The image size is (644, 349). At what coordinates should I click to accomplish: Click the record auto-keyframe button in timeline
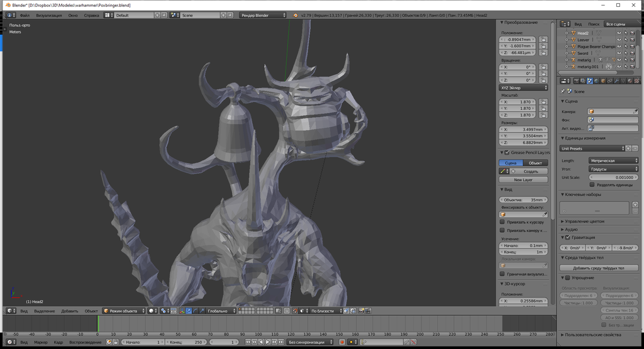[x=342, y=342]
